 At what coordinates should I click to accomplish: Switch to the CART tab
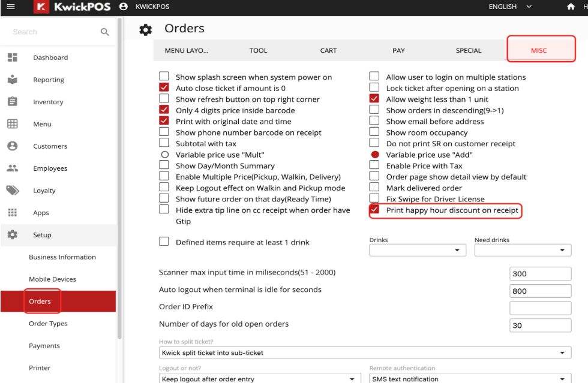click(329, 50)
